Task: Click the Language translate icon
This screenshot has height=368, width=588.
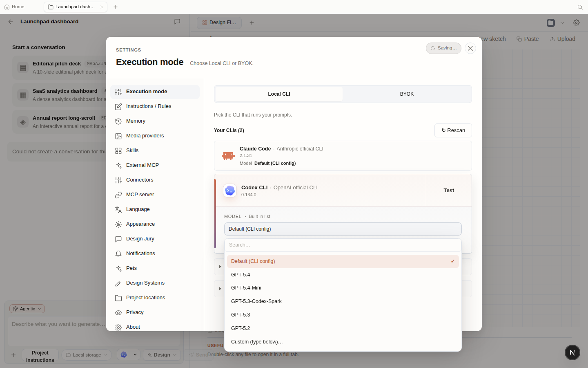Action: click(118, 210)
